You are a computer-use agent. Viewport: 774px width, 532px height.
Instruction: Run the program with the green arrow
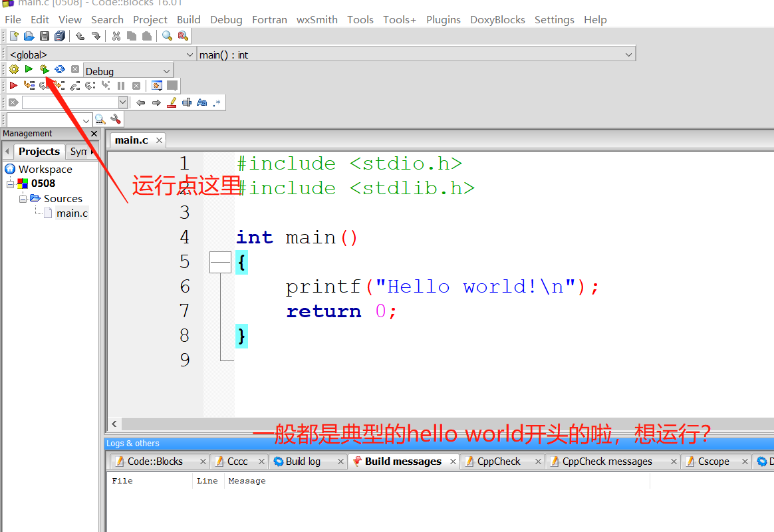click(x=29, y=69)
